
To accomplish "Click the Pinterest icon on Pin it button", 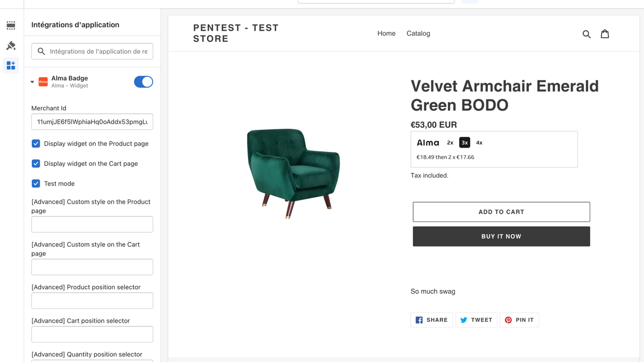I will tap(508, 320).
